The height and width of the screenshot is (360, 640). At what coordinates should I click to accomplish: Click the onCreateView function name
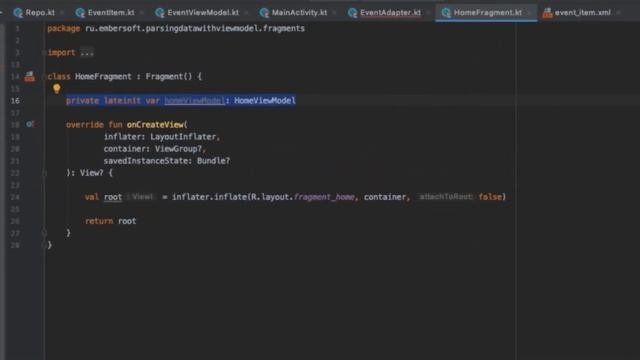point(155,124)
